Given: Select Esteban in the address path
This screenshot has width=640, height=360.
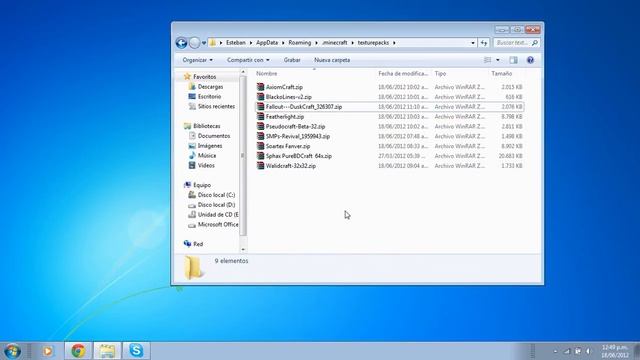Looking at the screenshot, I should click(x=236, y=42).
